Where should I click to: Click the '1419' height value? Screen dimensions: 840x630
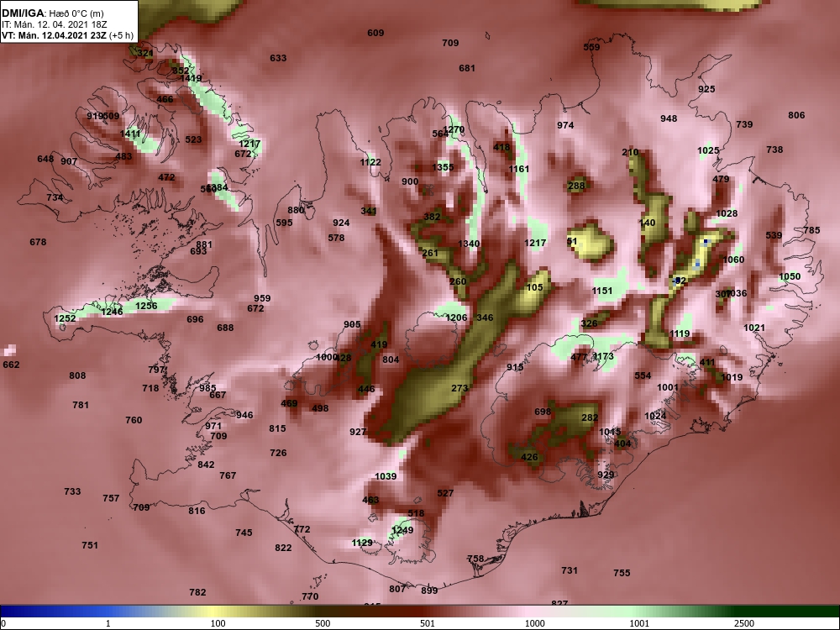192,79
